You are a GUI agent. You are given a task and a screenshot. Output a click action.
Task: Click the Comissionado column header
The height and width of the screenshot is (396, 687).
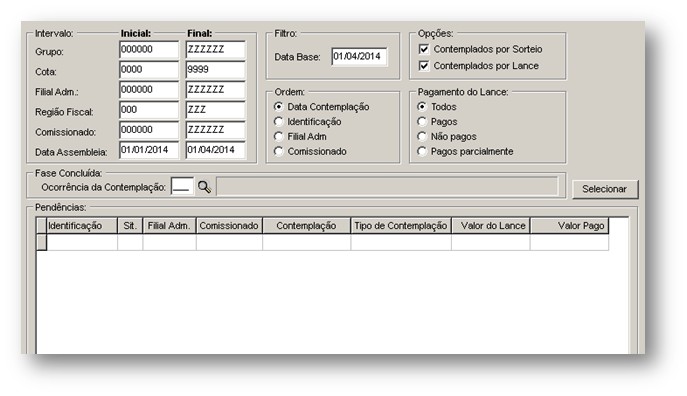229,226
